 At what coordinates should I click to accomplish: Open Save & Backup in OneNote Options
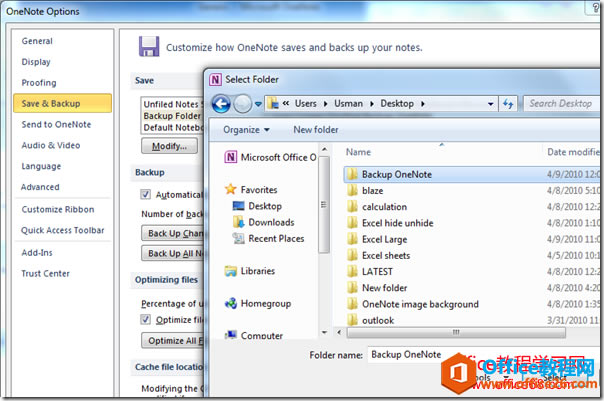[x=62, y=103]
